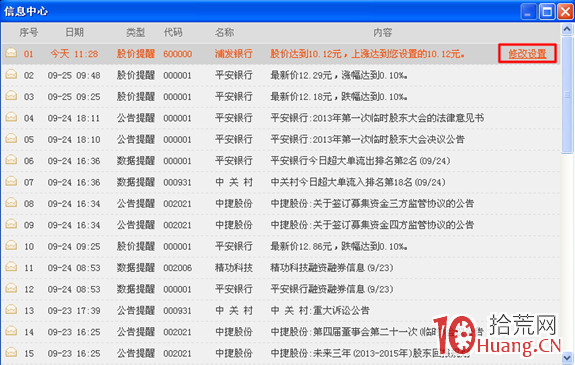Select 浦发银行 price alert message text
This screenshot has width=575, height=365.
(x=367, y=54)
